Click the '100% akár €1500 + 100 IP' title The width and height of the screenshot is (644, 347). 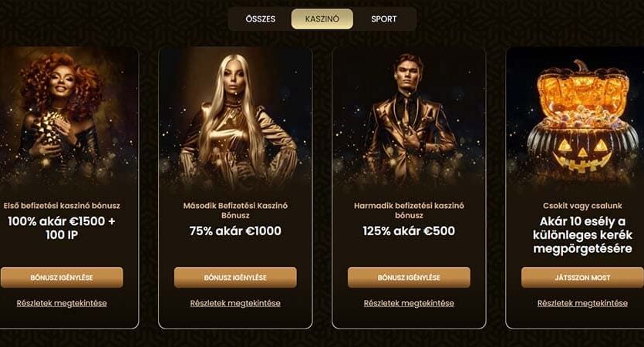62,228
